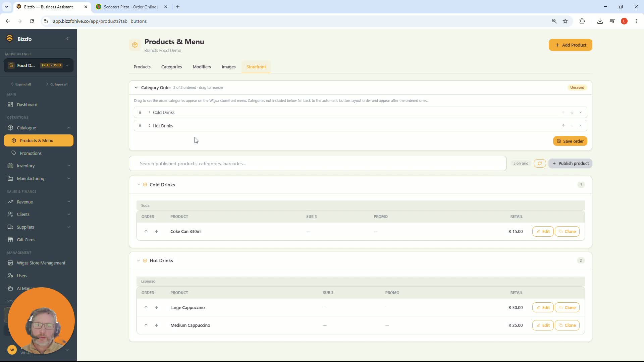Reload the browser page
Image resolution: width=644 pixels, height=362 pixels.
(32, 21)
